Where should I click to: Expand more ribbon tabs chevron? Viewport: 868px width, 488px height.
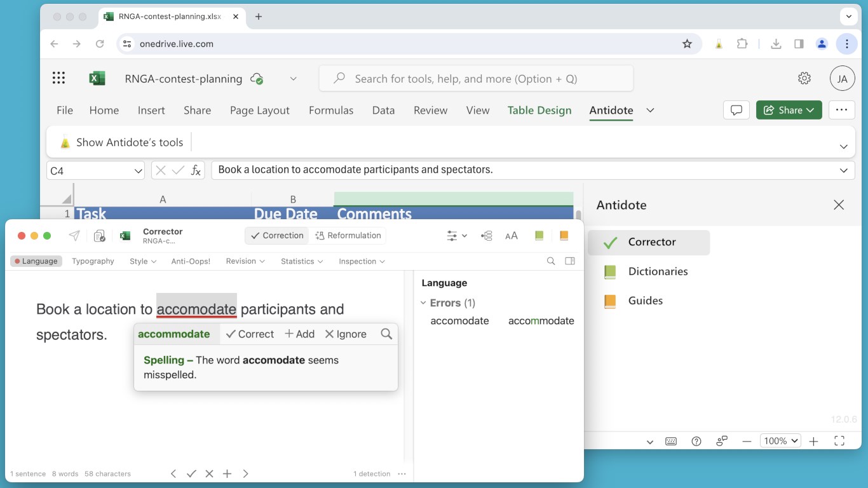(x=650, y=110)
